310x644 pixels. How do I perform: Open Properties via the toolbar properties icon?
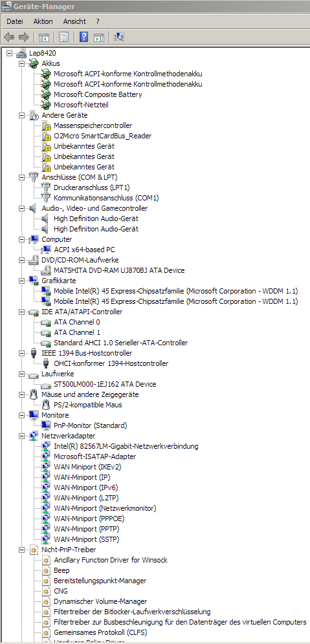click(x=63, y=38)
